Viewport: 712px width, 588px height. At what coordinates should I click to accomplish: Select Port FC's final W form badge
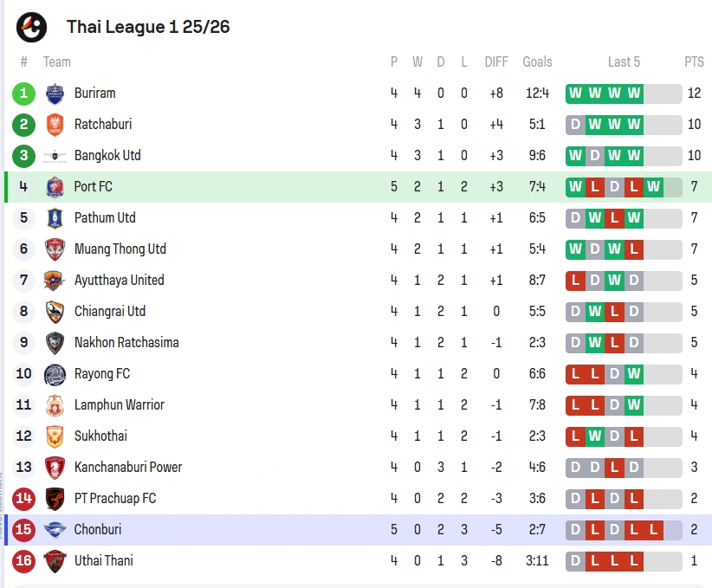653,187
